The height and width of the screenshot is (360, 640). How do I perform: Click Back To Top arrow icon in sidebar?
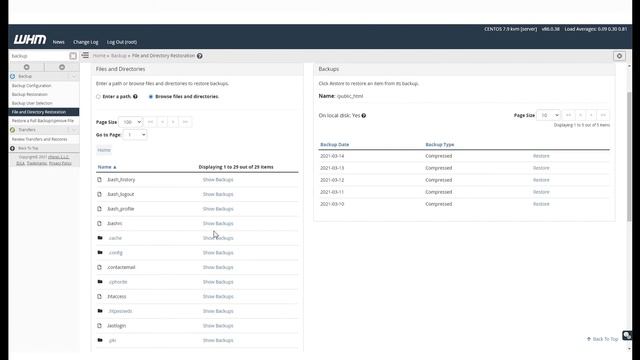coord(13,148)
